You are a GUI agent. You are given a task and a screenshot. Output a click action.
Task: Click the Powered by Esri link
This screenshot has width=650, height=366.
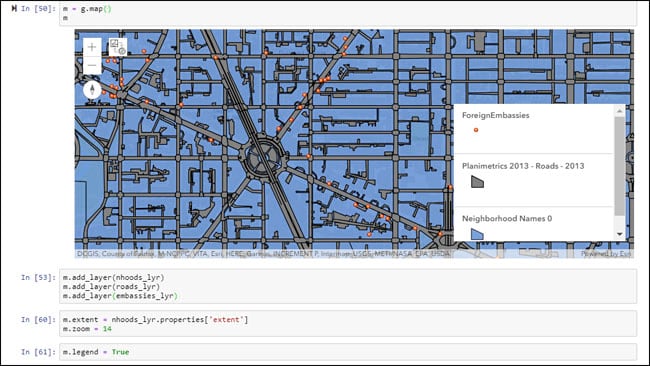click(x=606, y=254)
